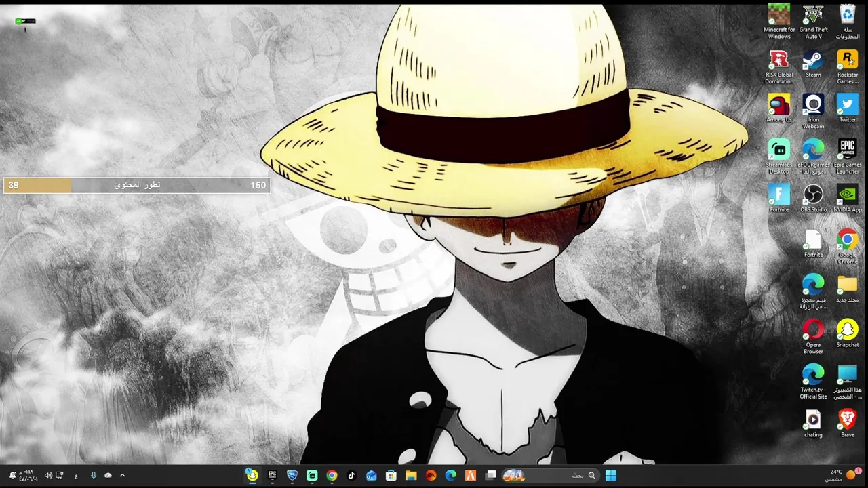The height and width of the screenshot is (488, 868).
Task: Open File Explorer in taskbar
Action: tap(411, 475)
